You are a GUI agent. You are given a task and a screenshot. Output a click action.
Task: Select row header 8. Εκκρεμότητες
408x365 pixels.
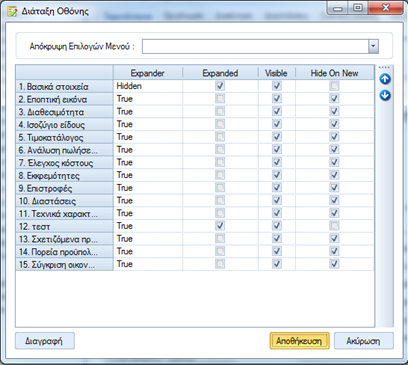[64, 175]
